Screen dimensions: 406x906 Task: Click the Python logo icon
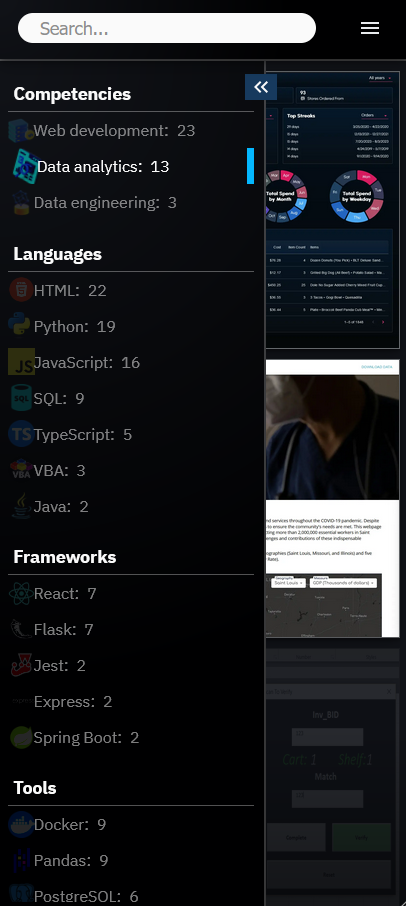click(x=20, y=326)
